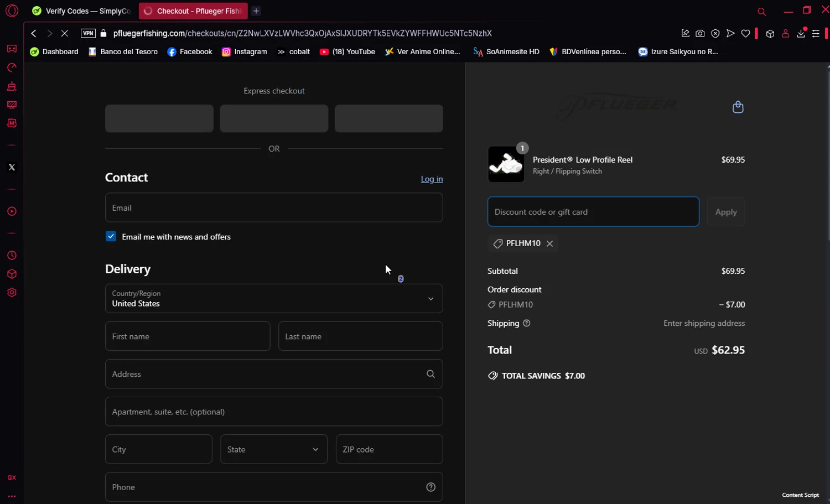The width and height of the screenshot is (830, 504).
Task: Open History clock icon in sidebar
Action: (12, 256)
